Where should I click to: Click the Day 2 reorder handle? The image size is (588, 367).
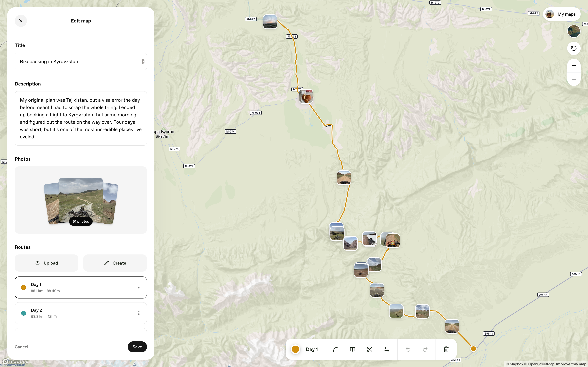click(139, 313)
